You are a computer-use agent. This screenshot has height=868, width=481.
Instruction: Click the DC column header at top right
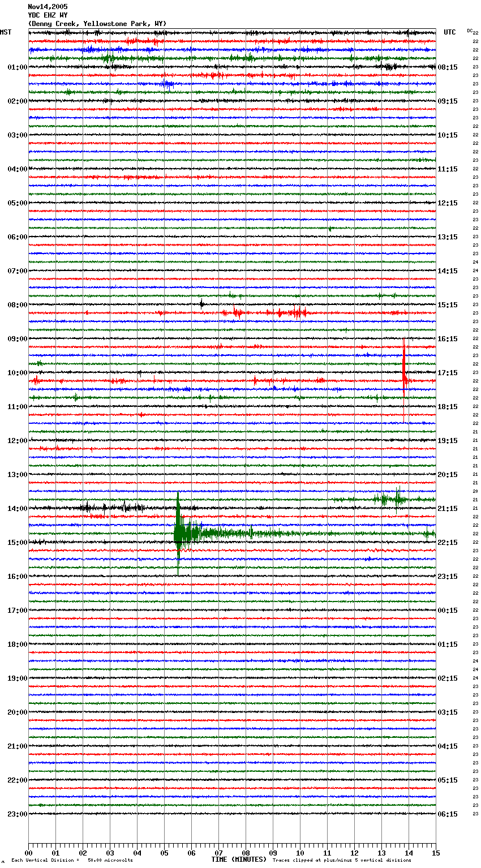pos(470,31)
